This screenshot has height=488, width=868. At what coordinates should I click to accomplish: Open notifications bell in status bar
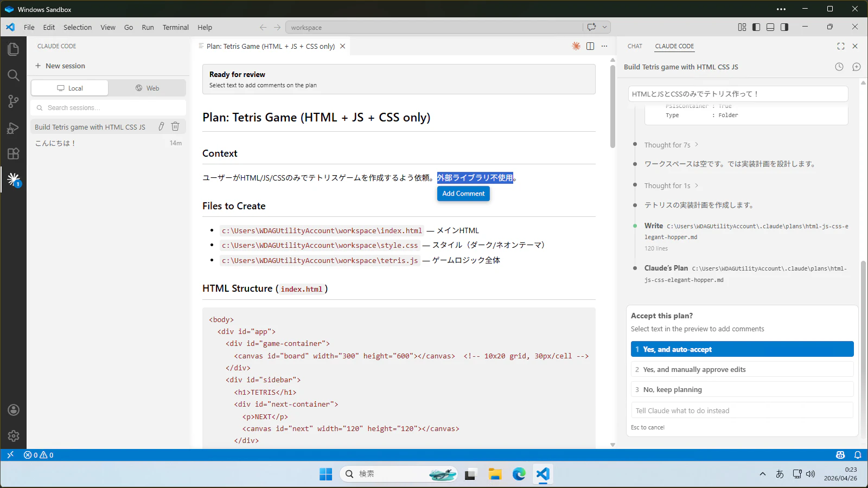pos(858,455)
